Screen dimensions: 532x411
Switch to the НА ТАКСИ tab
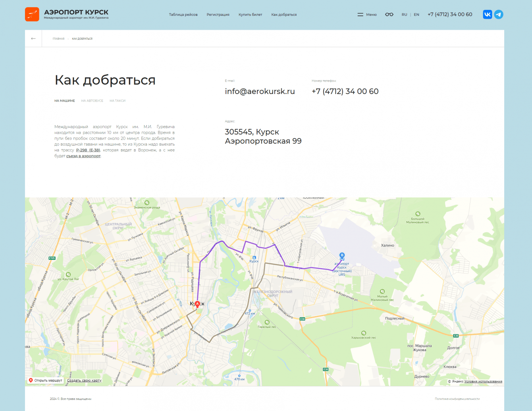point(118,101)
